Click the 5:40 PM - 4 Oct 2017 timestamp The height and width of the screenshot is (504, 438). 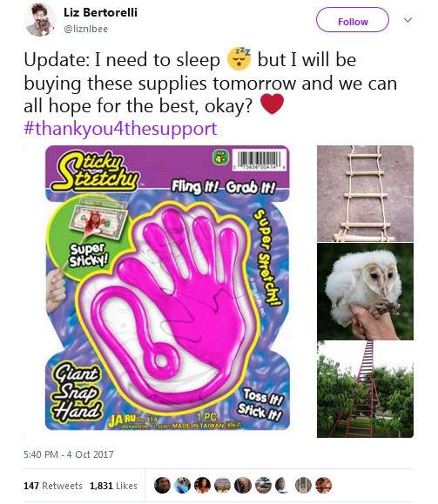click(69, 454)
